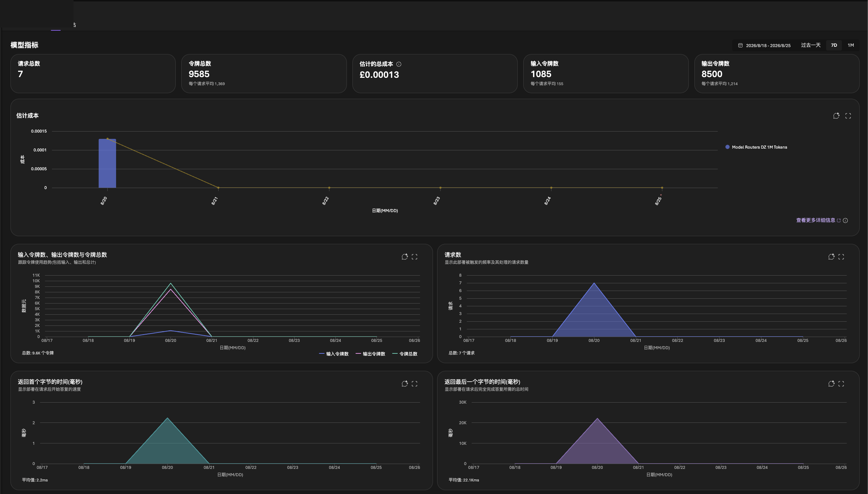Toggle the 输出令牌数 legend entry in token chart
The width and height of the screenshot is (868, 494).
pyautogui.click(x=370, y=354)
